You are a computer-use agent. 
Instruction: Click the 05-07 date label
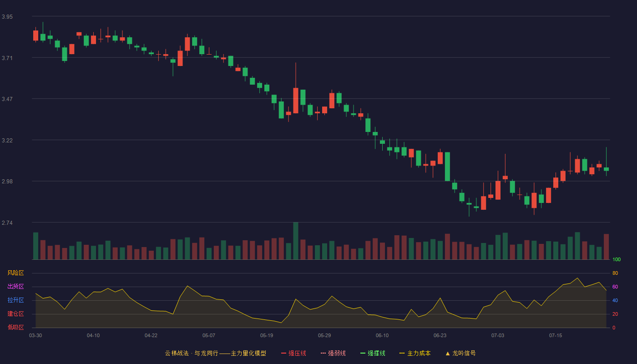[209, 335]
